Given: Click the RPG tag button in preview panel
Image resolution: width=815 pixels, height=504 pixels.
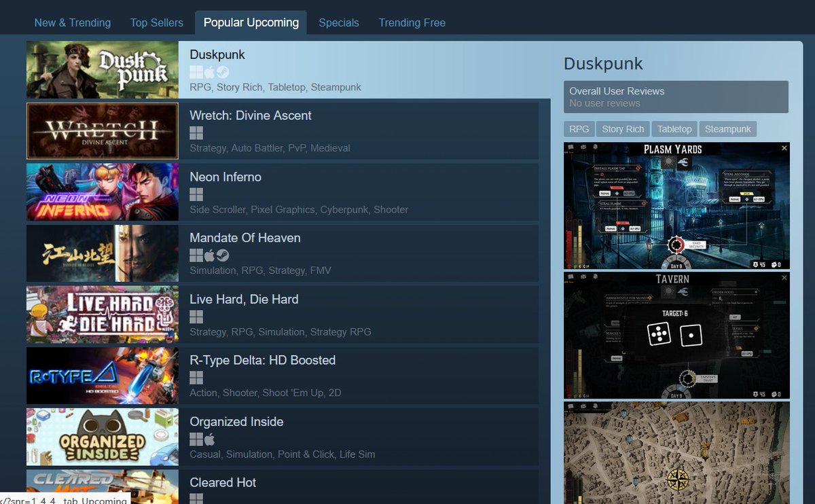Looking at the screenshot, I should point(579,129).
